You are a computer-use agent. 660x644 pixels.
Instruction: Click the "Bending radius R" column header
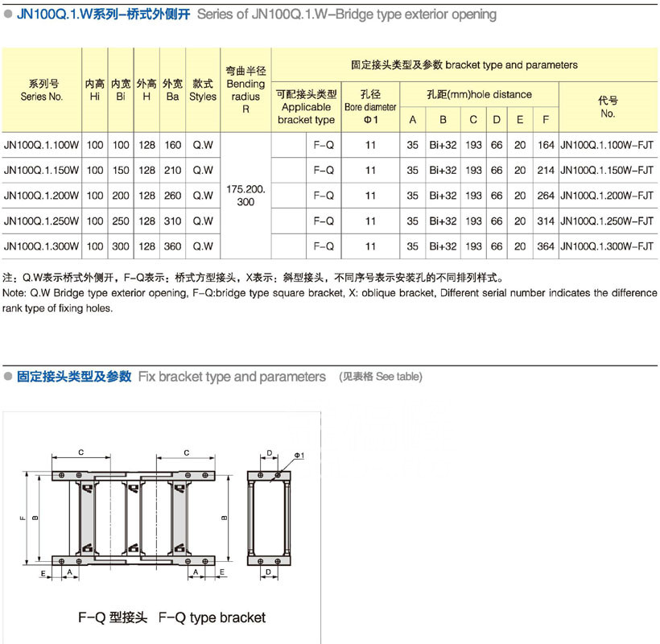pos(245,89)
